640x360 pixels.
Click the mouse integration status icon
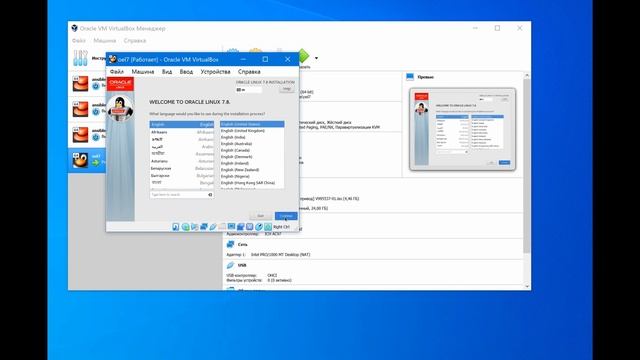click(x=259, y=227)
